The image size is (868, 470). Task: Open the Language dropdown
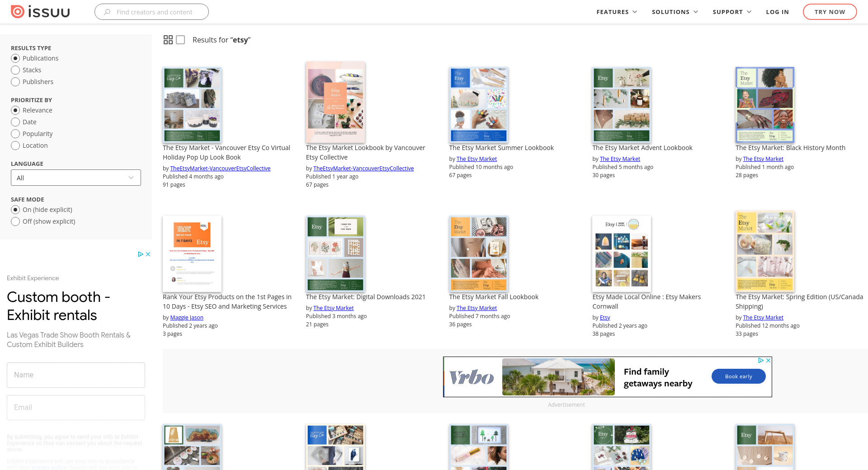tap(76, 178)
